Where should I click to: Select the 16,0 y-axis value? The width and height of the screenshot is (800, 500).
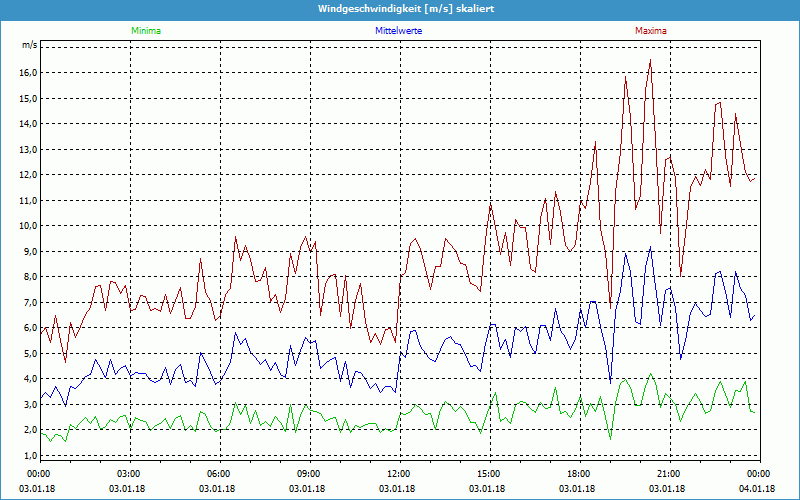pyautogui.click(x=28, y=73)
